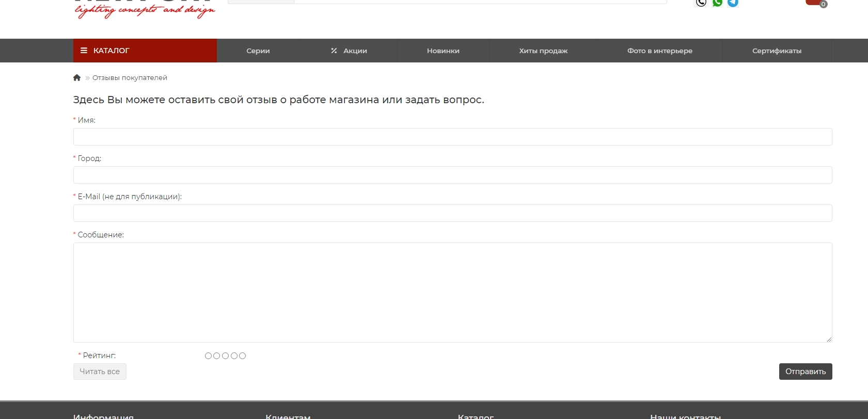Image resolution: width=868 pixels, height=419 pixels.
Task: Focus the Имя input field
Action: pyautogui.click(x=452, y=137)
